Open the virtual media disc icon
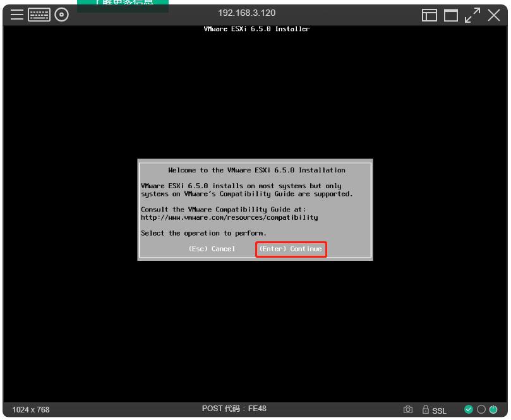Screen dimensions: 511x420 point(62,15)
